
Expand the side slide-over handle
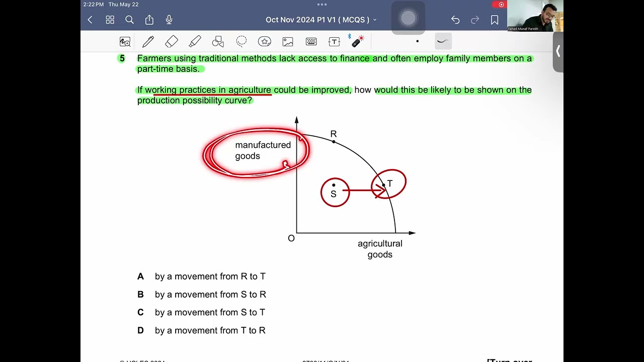click(x=558, y=51)
